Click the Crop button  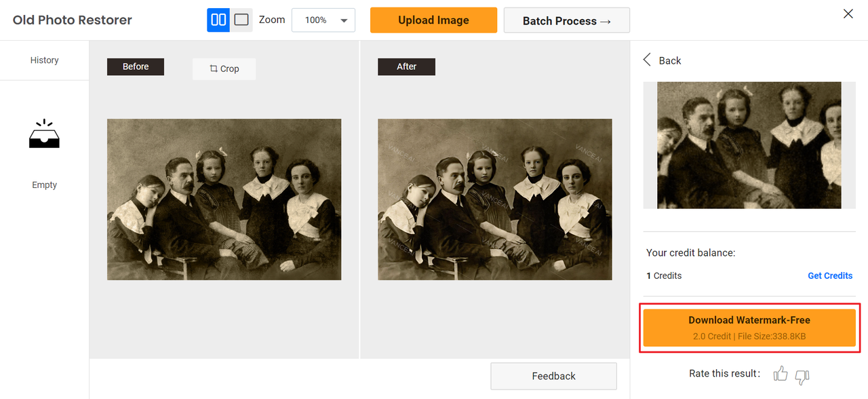tap(224, 69)
